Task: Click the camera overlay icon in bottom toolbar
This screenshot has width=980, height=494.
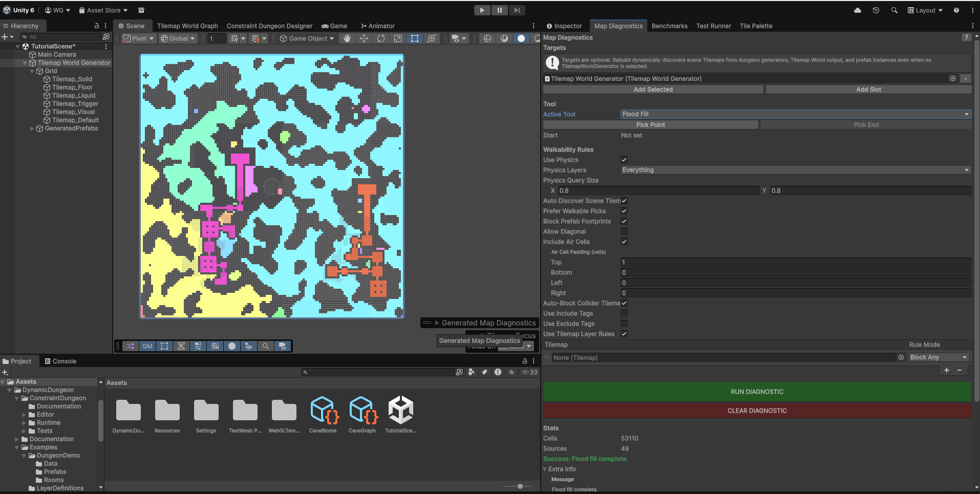Action: [283, 346]
